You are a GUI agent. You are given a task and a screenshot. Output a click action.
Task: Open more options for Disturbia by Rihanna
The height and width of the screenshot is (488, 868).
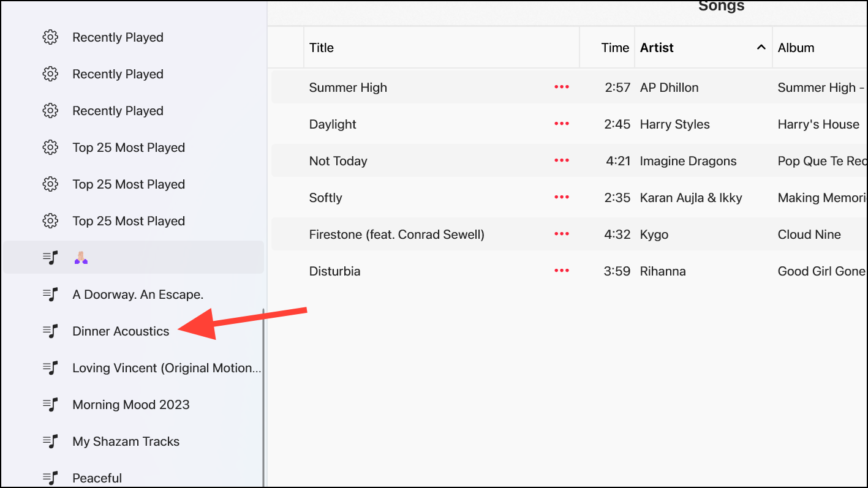(x=561, y=270)
